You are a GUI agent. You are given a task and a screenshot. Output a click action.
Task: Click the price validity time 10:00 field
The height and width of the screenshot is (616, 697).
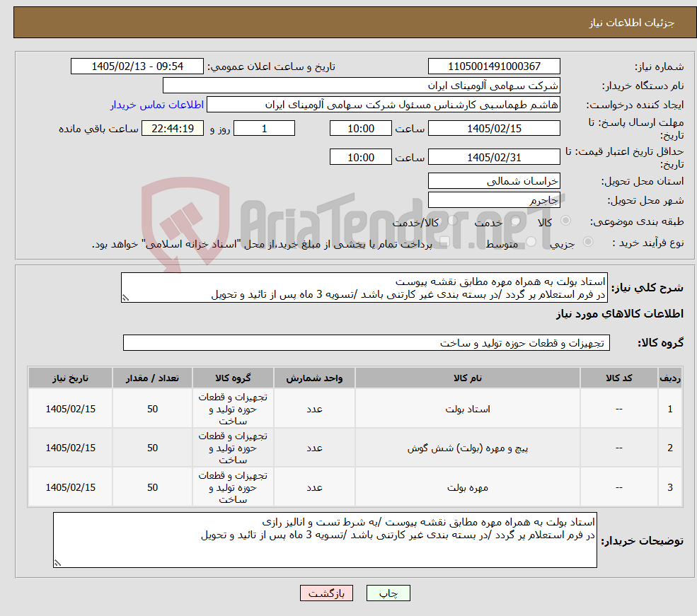(x=360, y=157)
